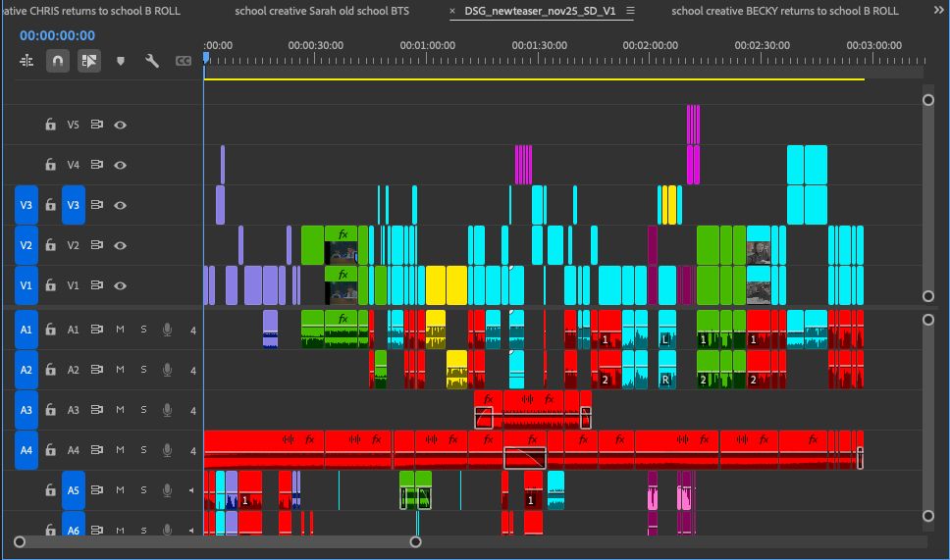Close the DSG_newteaser_nov25_SD_V1 tab
The image size is (950, 560).
(452, 11)
